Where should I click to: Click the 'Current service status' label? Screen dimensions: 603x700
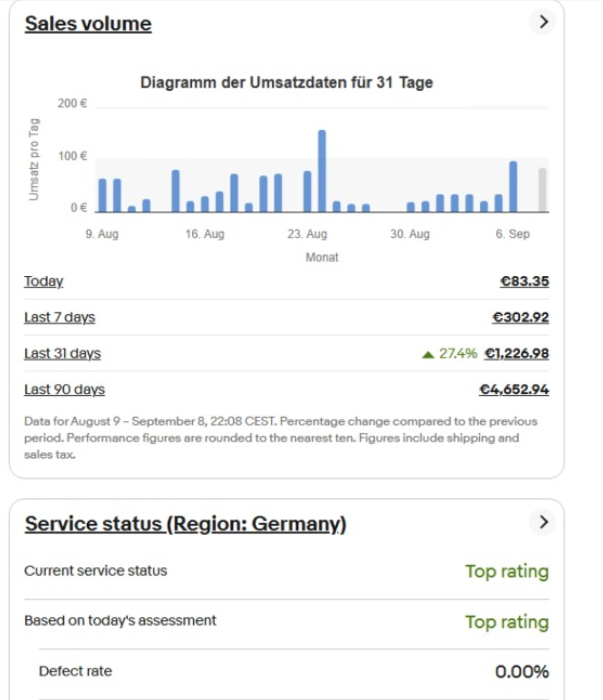click(x=95, y=571)
